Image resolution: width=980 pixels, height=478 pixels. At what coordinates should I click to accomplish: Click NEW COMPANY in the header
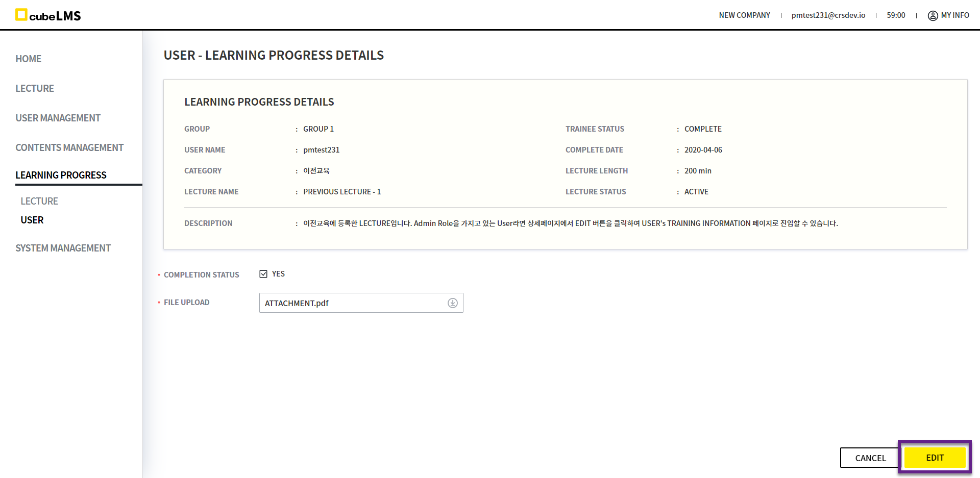(744, 15)
